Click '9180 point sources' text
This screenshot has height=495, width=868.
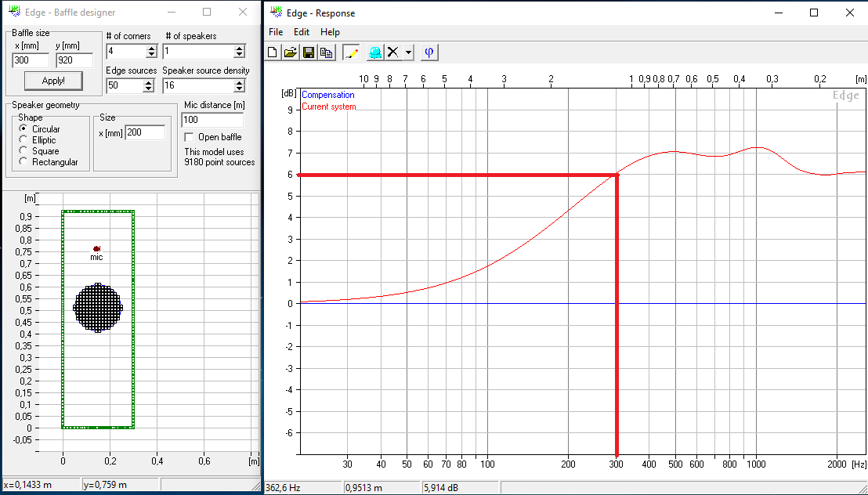(220, 162)
